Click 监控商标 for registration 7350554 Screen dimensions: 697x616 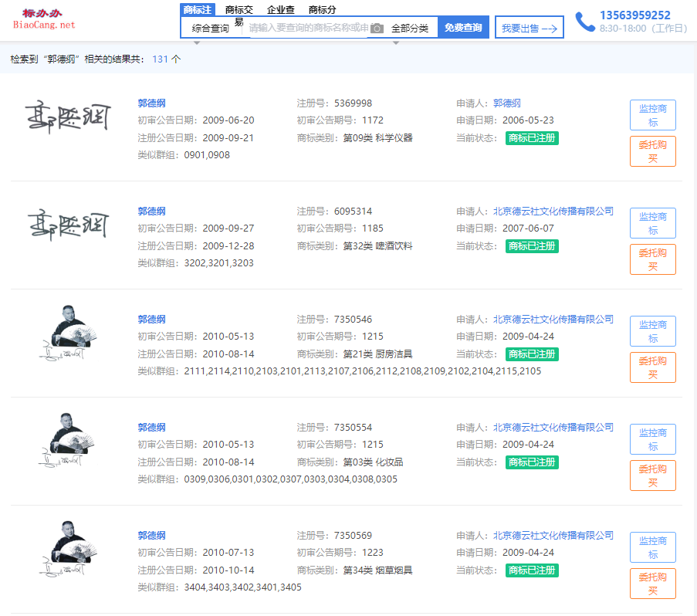652,439
